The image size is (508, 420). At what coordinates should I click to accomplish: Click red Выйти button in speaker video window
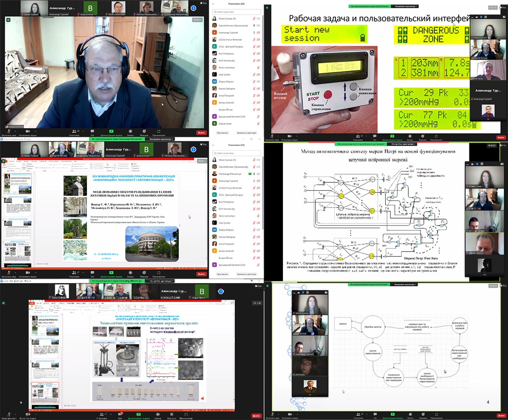point(201,133)
